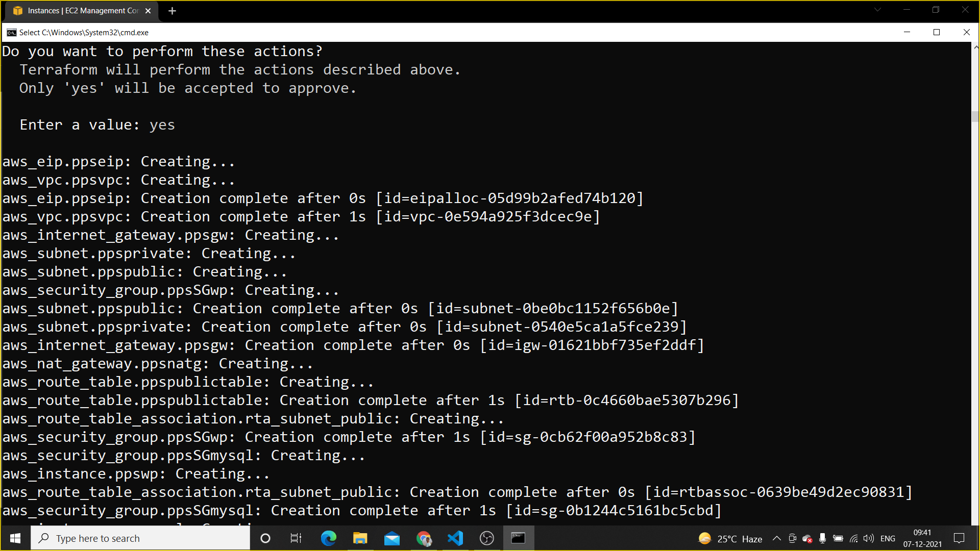Screen dimensions: 980x551
Task: Close the EC2 Management Console tab
Action: click(x=148, y=11)
